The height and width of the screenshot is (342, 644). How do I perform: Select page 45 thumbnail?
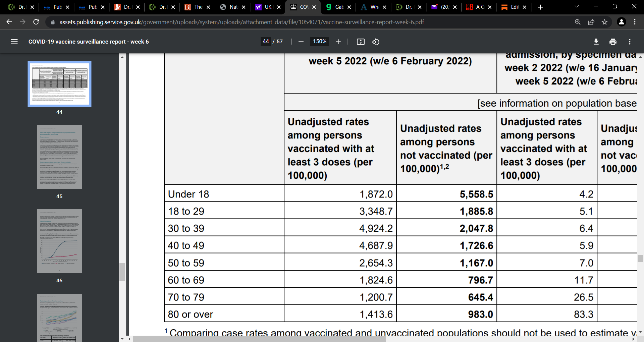59,157
